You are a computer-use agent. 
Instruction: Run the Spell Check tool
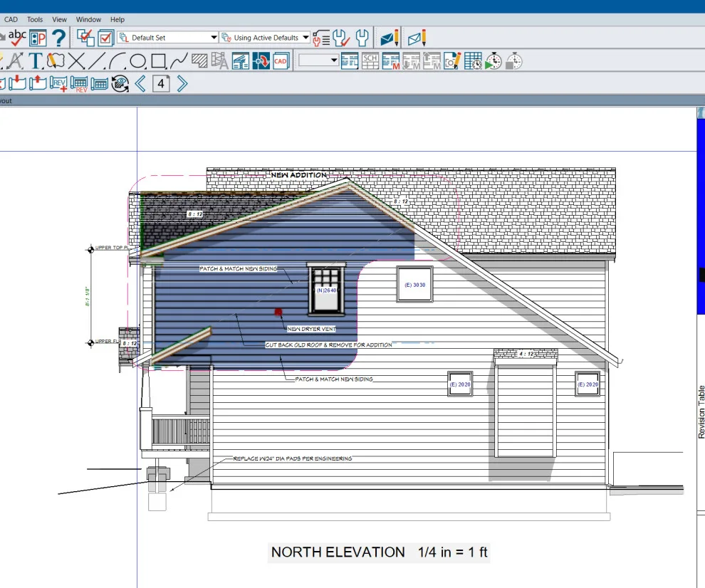click(x=17, y=38)
